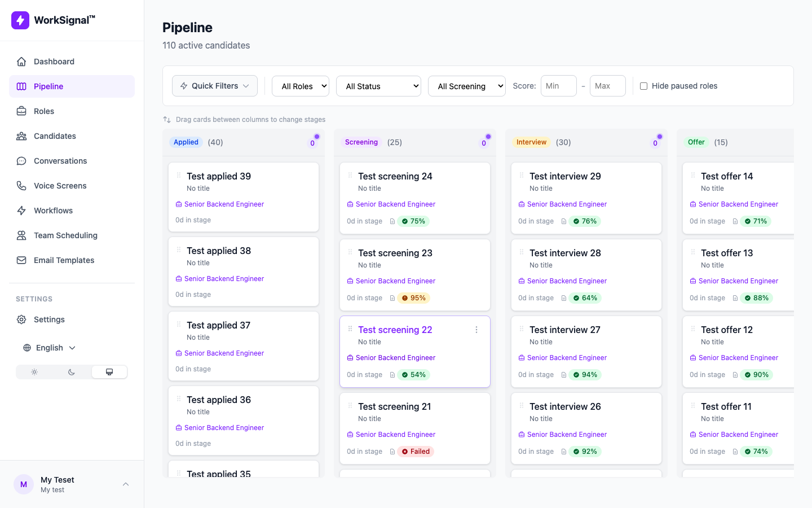The height and width of the screenshot is (508, 812).
Task: Open the All Screening dropdown
Action: [x=466, y=86]
